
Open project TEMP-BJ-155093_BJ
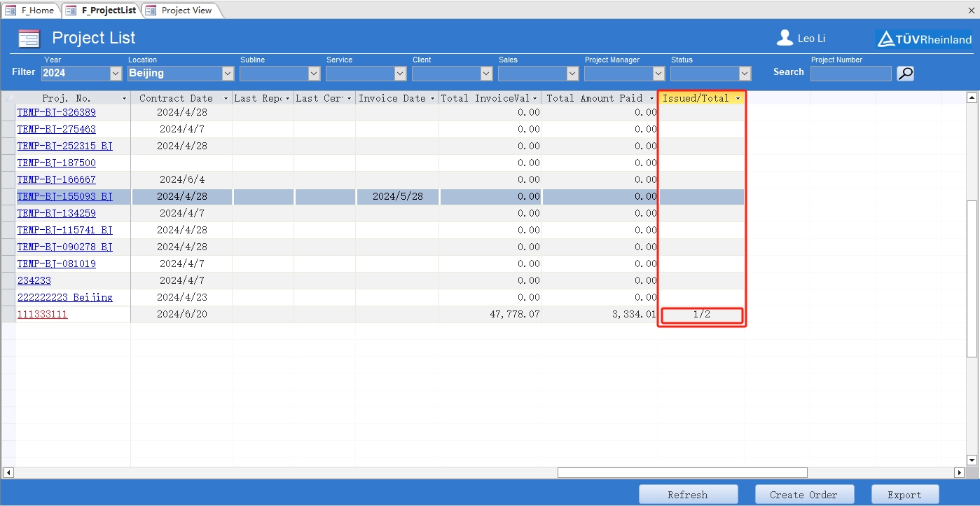point(65,196)
